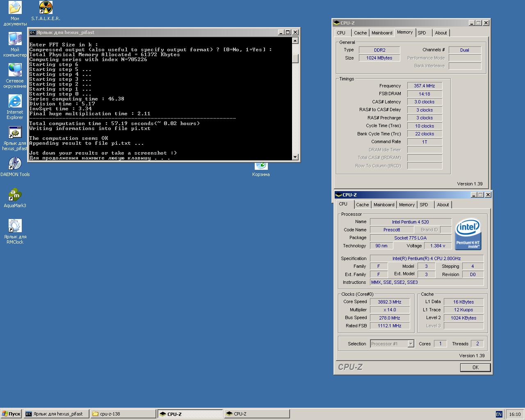Click the Level 2 cache 1024 KBytes field
The image size is (525, 420).
pyautogui.click(x=463, y=318)
